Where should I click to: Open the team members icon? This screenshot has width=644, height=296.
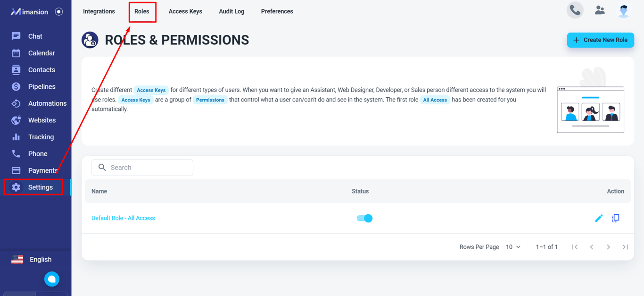600,10
